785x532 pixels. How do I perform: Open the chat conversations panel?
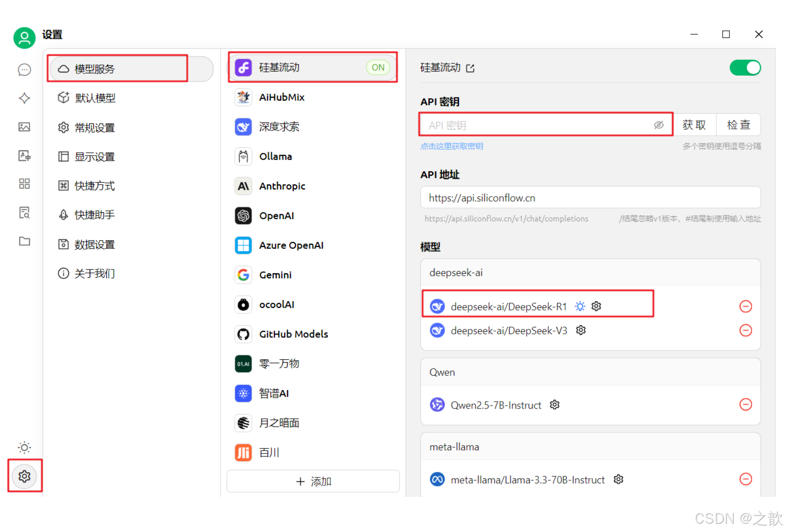pyautogui.click(x=24, y=70)
